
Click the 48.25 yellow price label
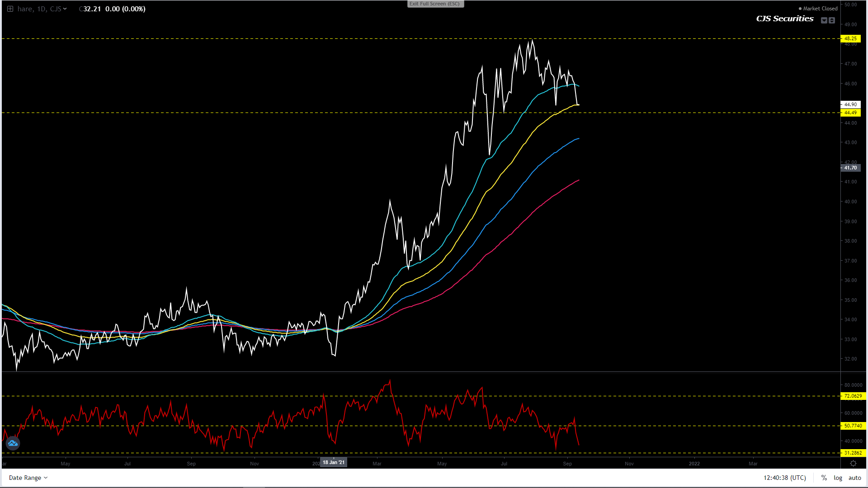pyautogui.click(x=850, y=39)
